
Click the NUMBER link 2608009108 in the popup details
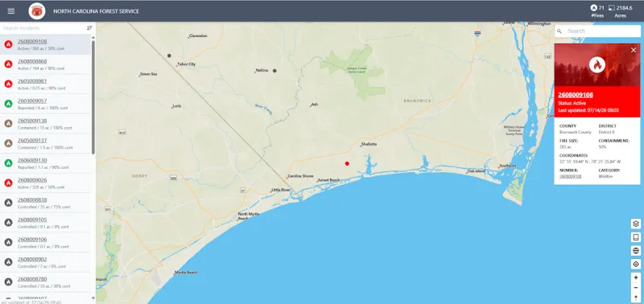[570, 176]
